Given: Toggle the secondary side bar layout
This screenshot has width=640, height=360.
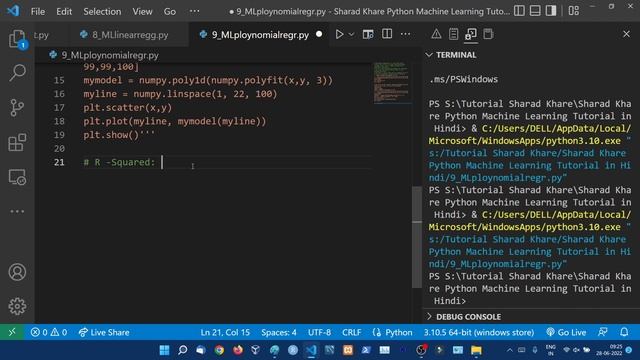Looking at the screenshot, I should coord(551,11).
